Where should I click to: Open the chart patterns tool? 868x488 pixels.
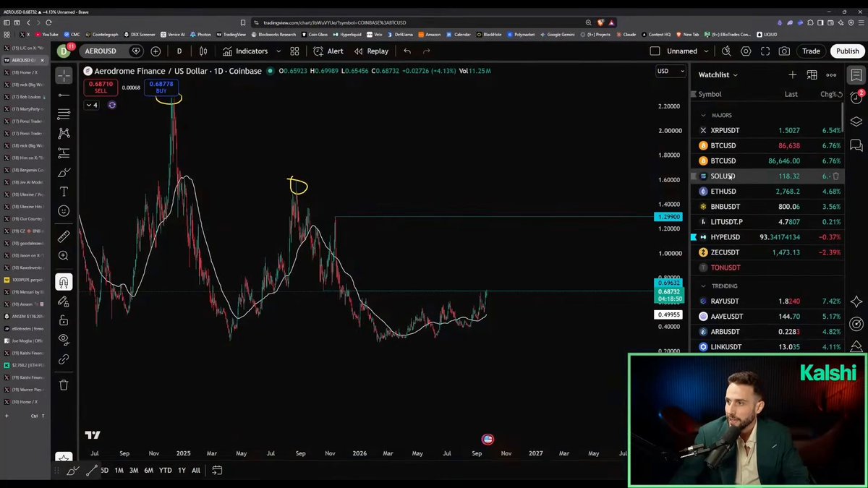point(64,133)
